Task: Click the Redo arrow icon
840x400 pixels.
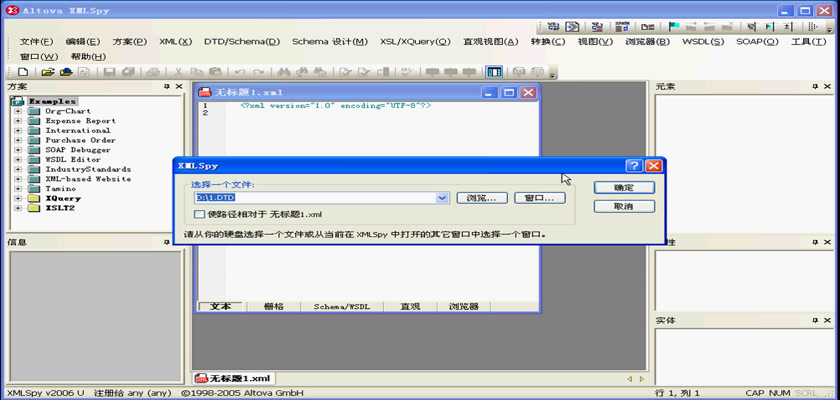Action: coord(258,72)
